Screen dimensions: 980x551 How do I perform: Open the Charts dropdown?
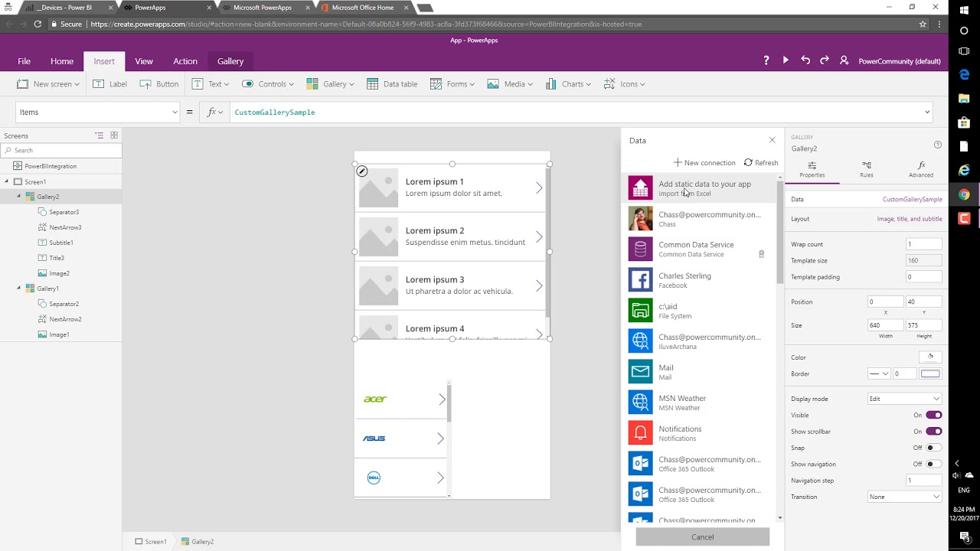567,84
